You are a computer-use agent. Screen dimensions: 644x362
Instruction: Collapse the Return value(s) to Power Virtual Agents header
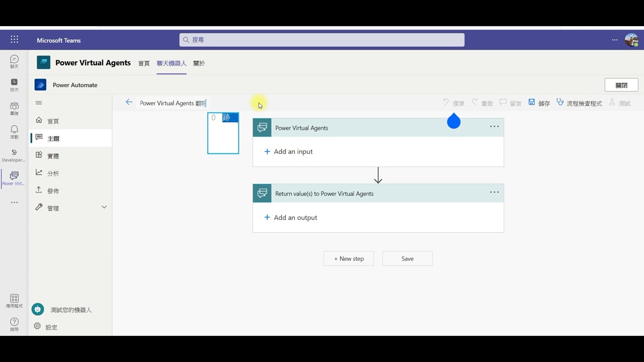378,193
